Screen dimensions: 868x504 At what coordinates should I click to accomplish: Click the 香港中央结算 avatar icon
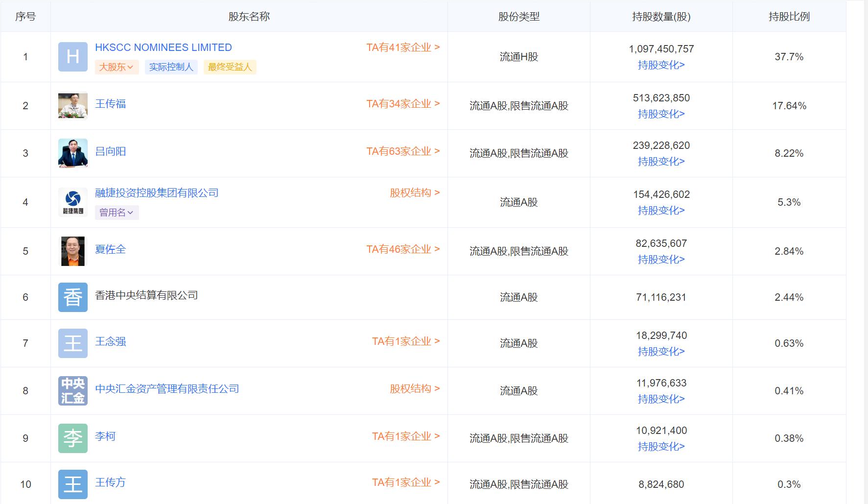coord(72,297)
